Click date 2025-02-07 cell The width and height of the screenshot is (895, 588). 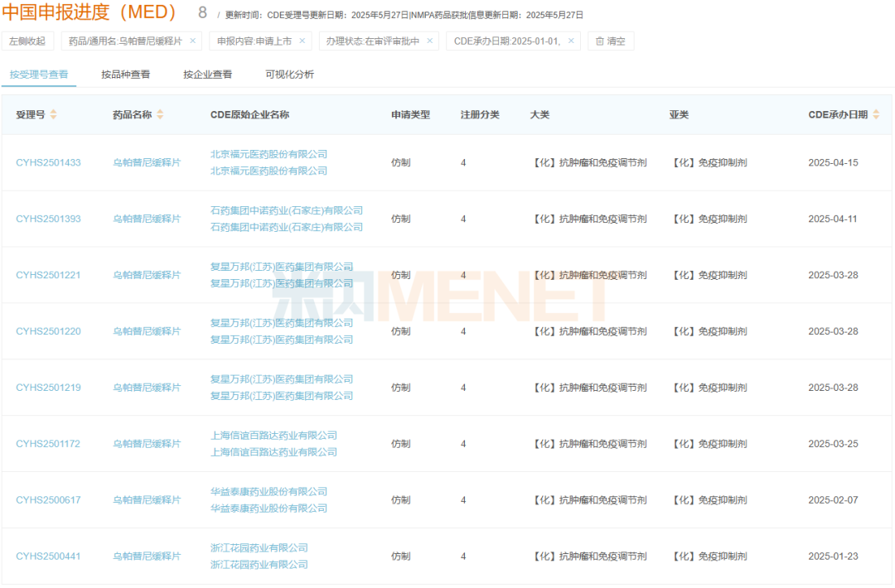coord(834,500)
